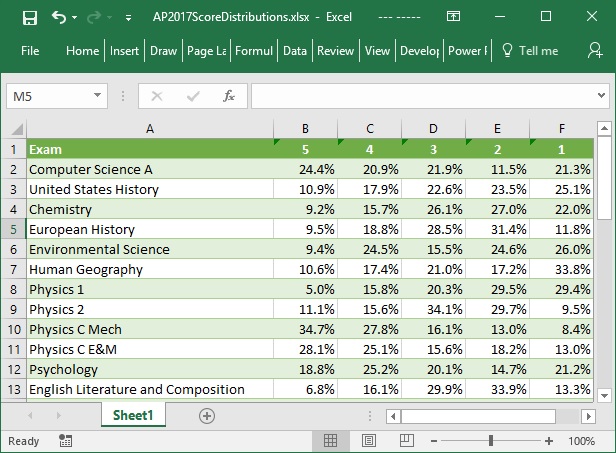Click the Save icon in title bar
This screenshot has width=616, height=453.
click(29, 17)
